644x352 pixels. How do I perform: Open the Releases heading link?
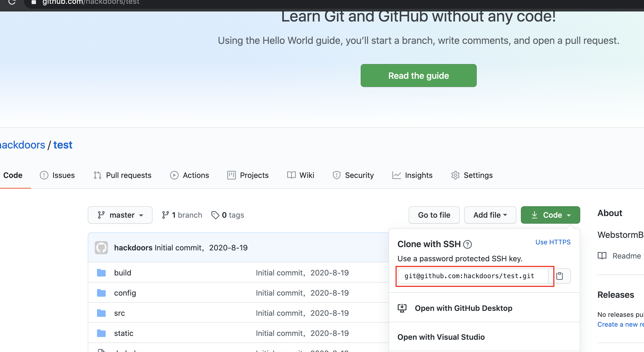coord(616,295)
